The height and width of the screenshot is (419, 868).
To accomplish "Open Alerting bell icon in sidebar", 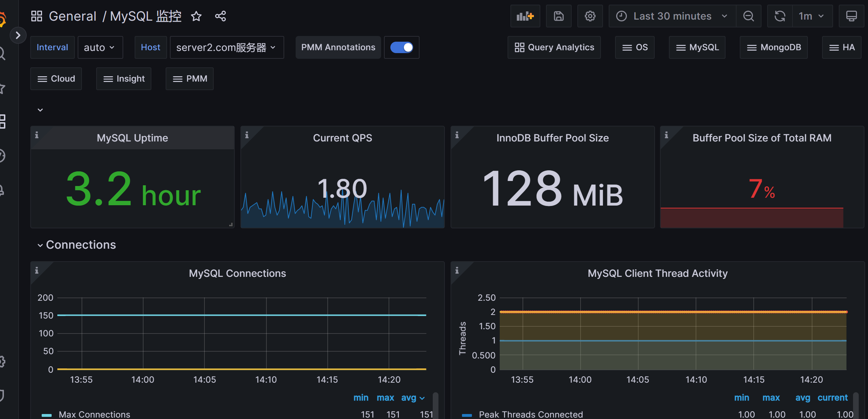I will click(2, 190).
